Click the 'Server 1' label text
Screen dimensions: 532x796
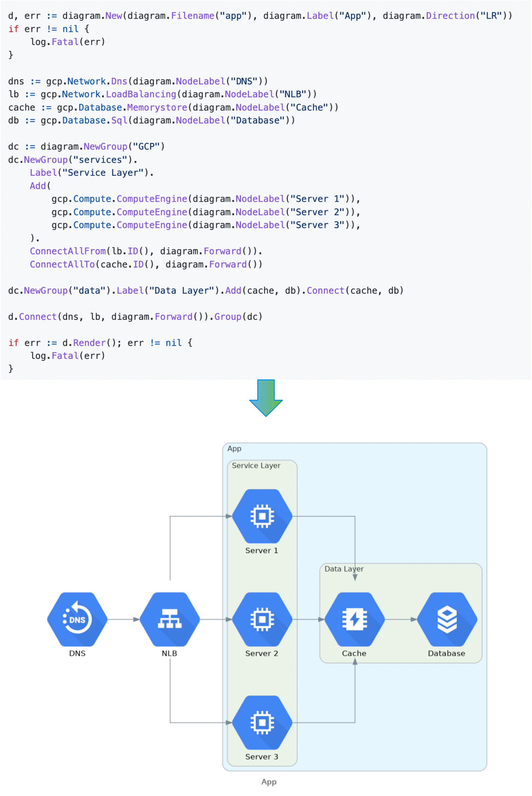(261, 550)
